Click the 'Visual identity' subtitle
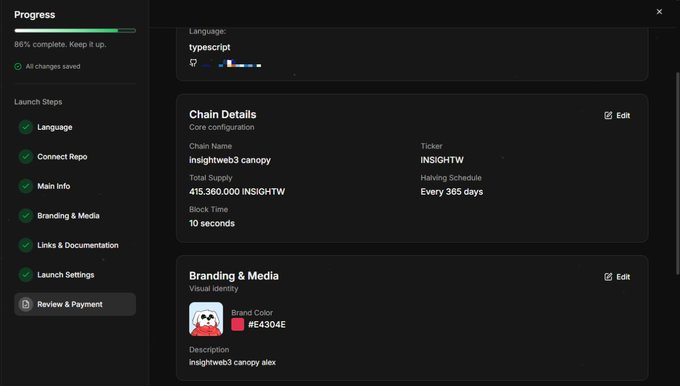 (x=213, y=288)
